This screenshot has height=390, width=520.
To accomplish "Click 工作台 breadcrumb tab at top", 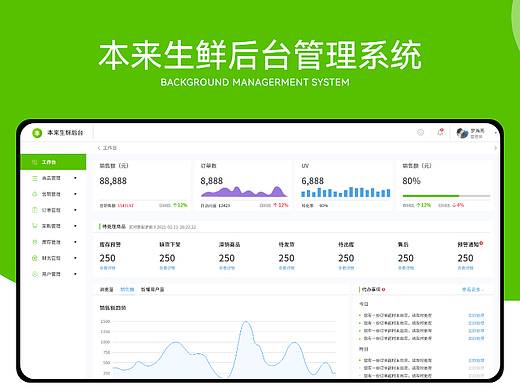I will tap(110, 148).
